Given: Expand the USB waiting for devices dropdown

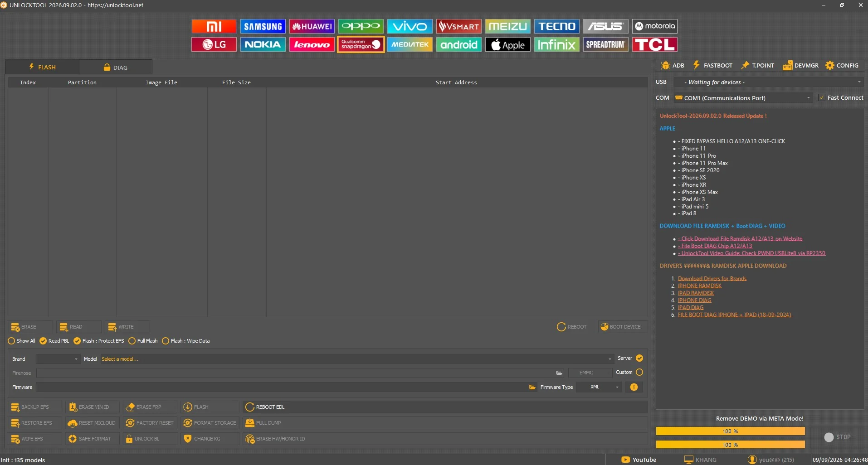Looking at the screenshot, I should coord(768,82).
